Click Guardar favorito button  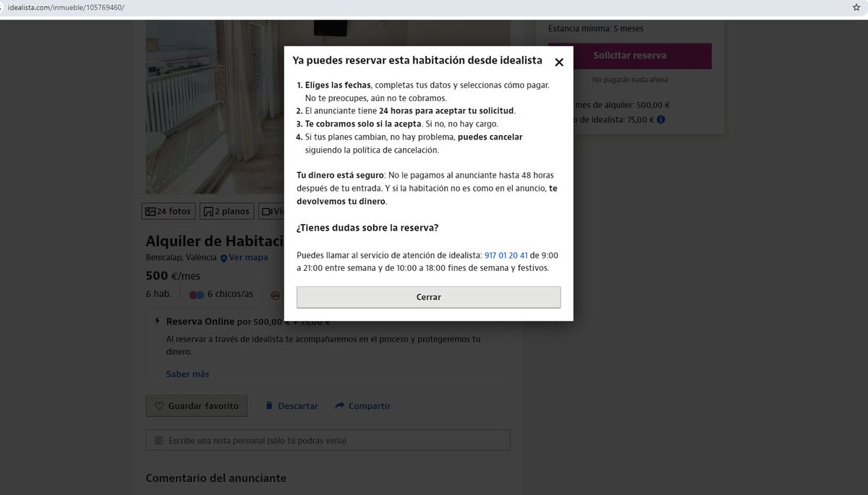point(197,406)
